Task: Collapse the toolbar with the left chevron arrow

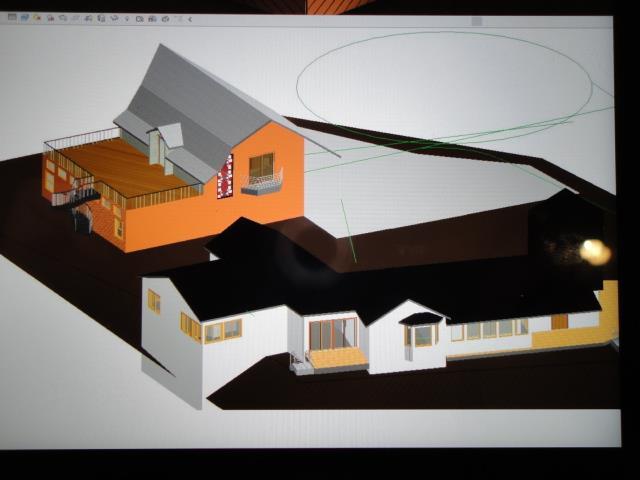Action: (190, 19)
